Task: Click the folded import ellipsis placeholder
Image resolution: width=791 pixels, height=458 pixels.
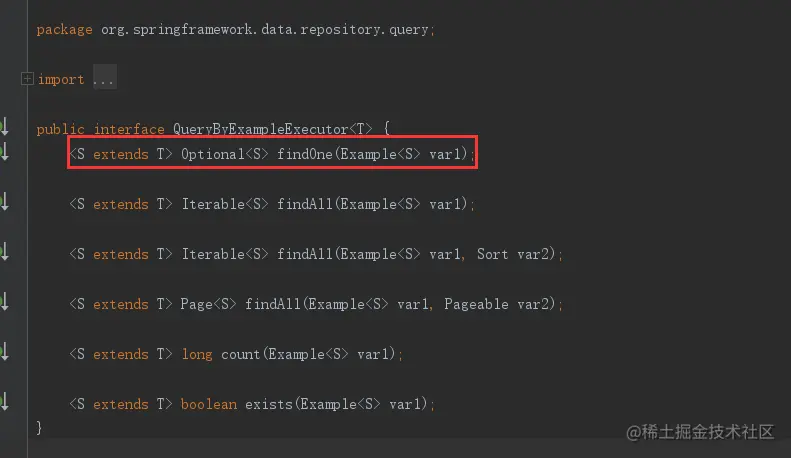Action: coord(104,77)
